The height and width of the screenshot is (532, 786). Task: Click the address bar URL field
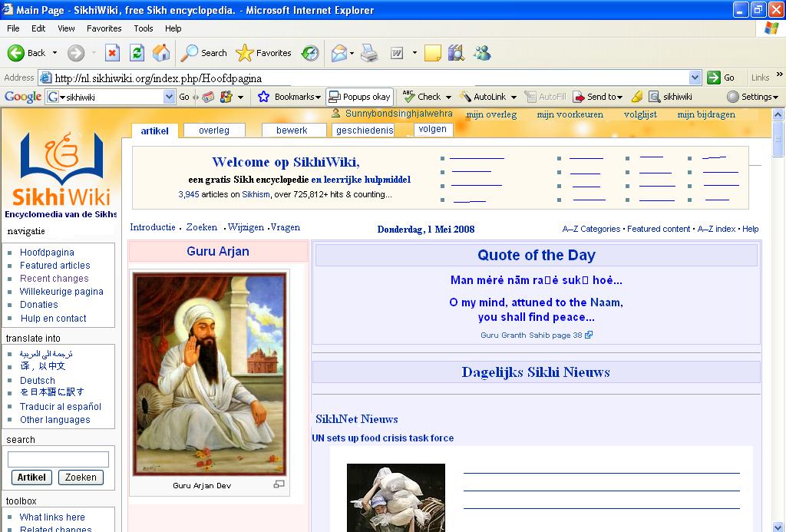pos(371,78)
